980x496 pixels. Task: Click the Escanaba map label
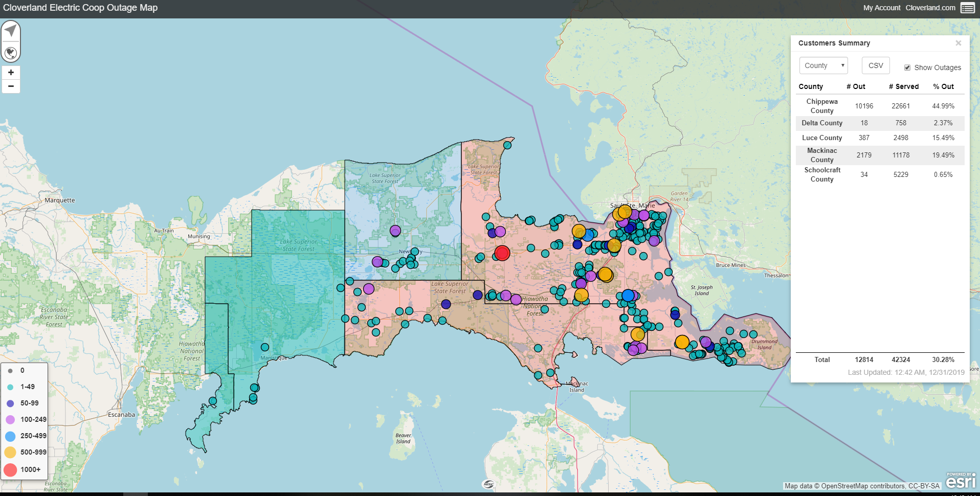click(122, 415)
